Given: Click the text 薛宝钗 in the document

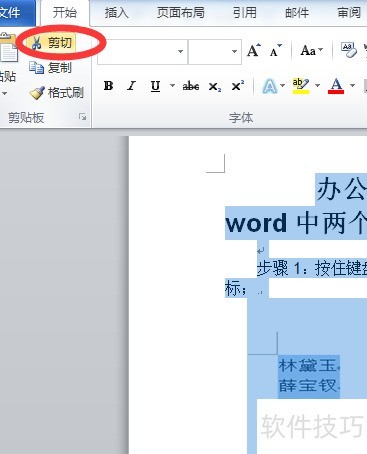Looking at the screenshot, I should pos(307,386).
